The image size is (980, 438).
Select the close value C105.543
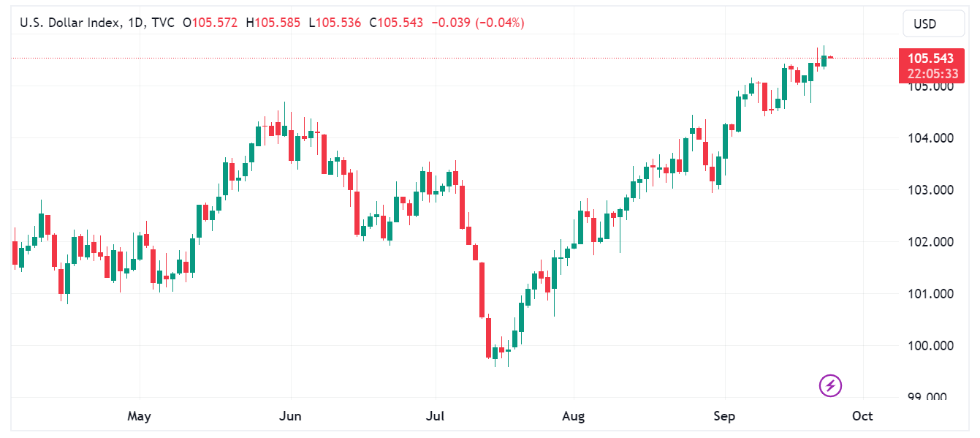coord(396,23)
